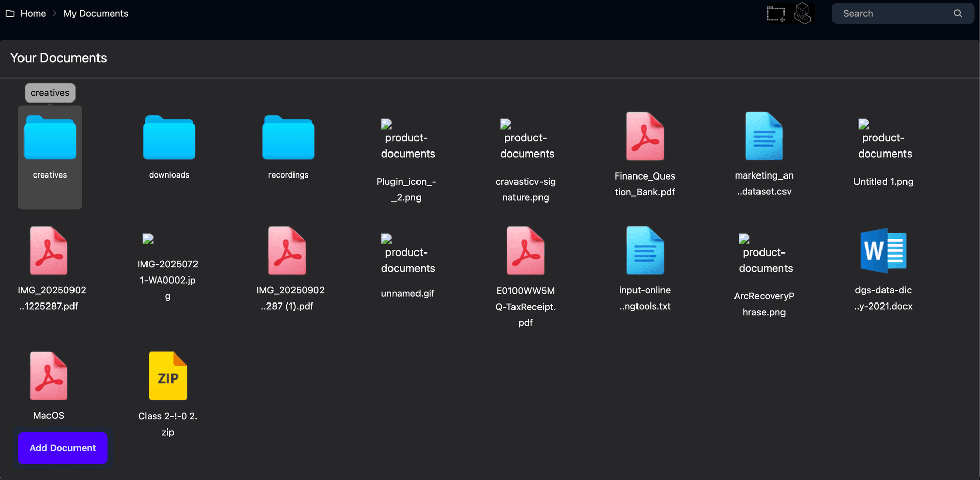Click the Finance_Question_Bank.pdf filename
Viewport: 980px width, 480px height.
point(645,184)
